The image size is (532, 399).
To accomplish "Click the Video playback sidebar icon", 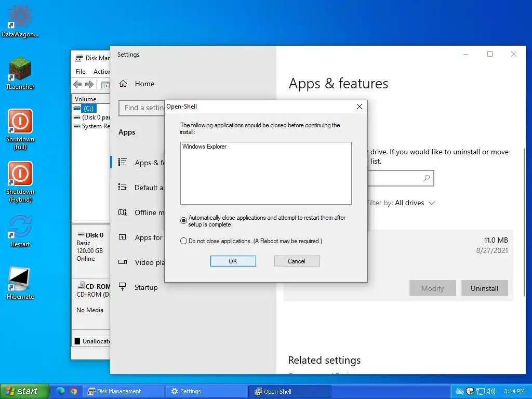I will (x=123, y=262).
